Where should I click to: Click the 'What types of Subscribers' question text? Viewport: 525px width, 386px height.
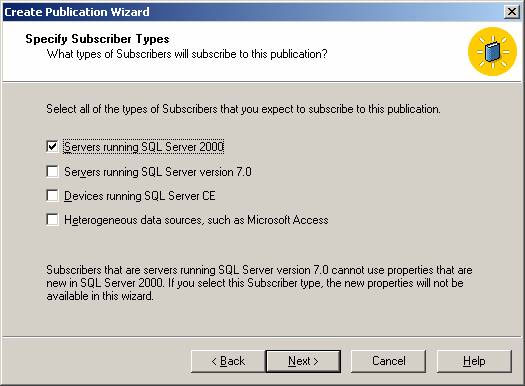click(x=187, y=54)
